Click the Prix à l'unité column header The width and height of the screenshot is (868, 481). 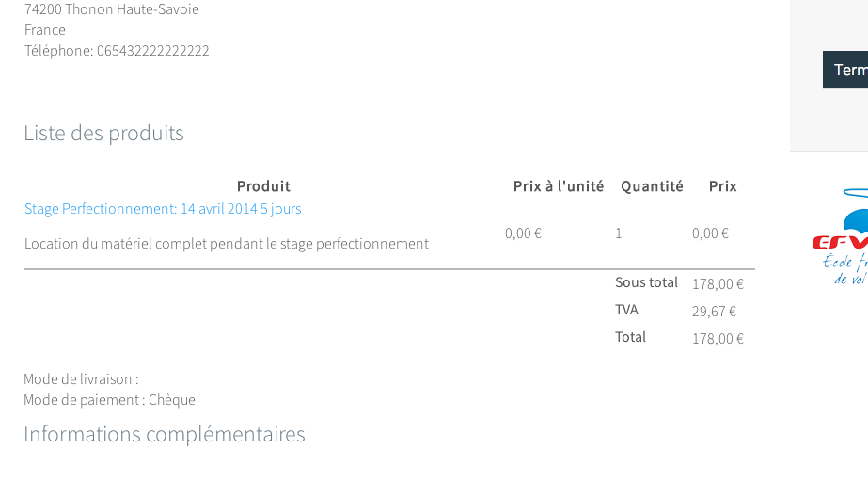coord(559,186)
